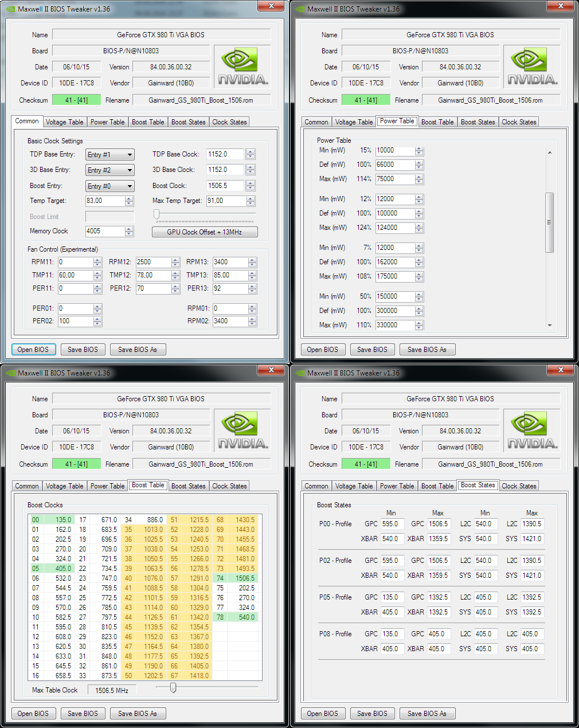Click Open BIOS in Common tab window

click(x=33, y=350)
